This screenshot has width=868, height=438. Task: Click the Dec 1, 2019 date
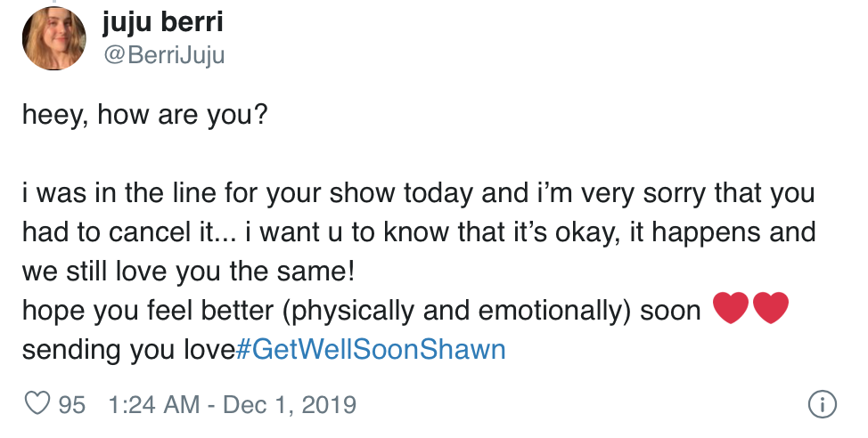coord(288,405)
